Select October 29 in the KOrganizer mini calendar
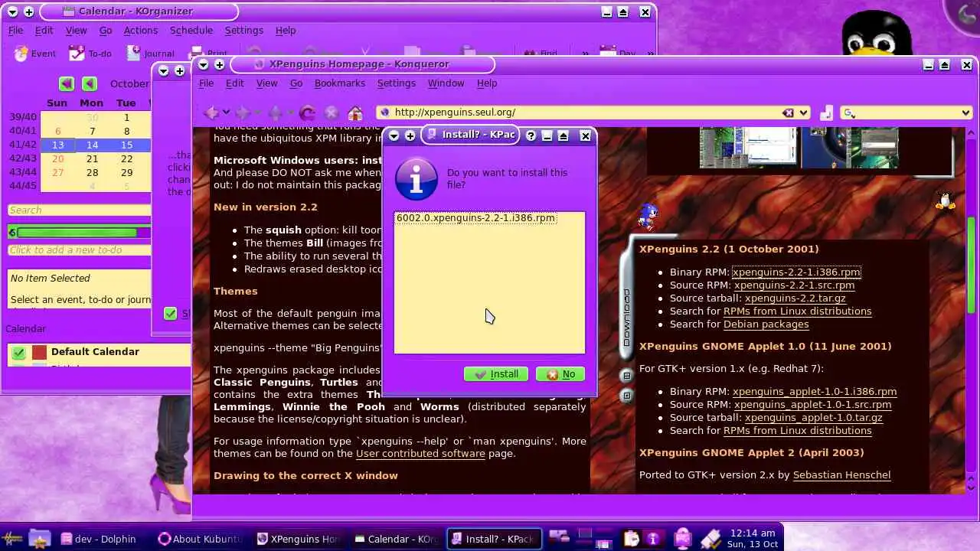The image size is (980, 551). click(x=126, y=173)
